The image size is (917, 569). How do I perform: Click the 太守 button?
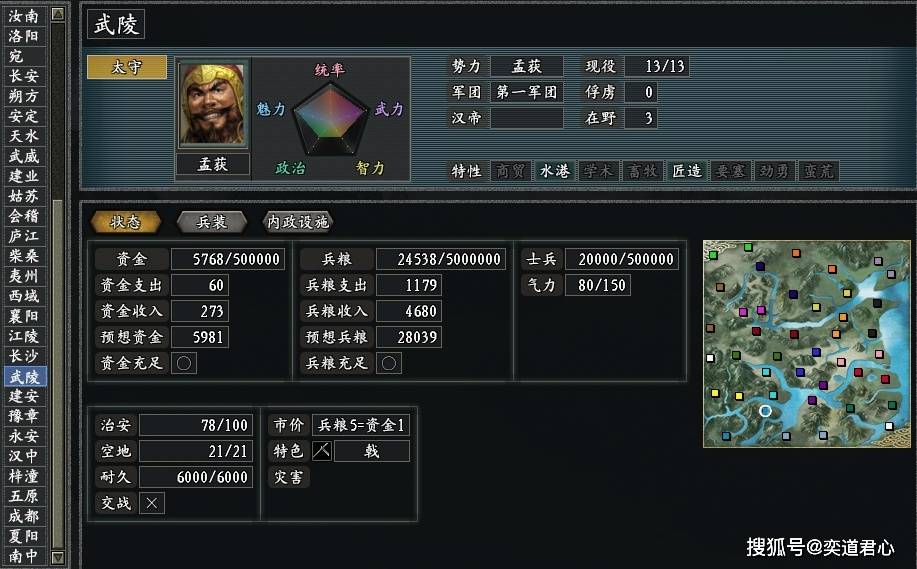127,67
